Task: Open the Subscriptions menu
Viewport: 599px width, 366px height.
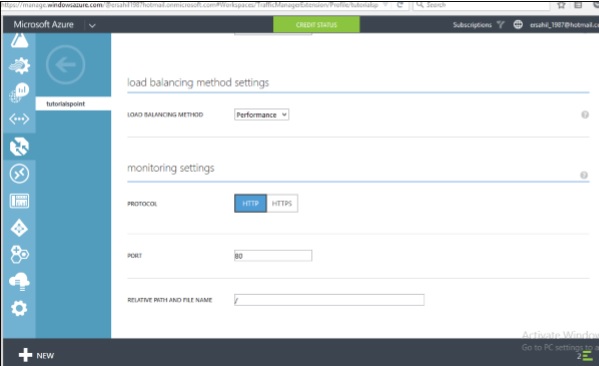Action: click(x=472, y=25)
